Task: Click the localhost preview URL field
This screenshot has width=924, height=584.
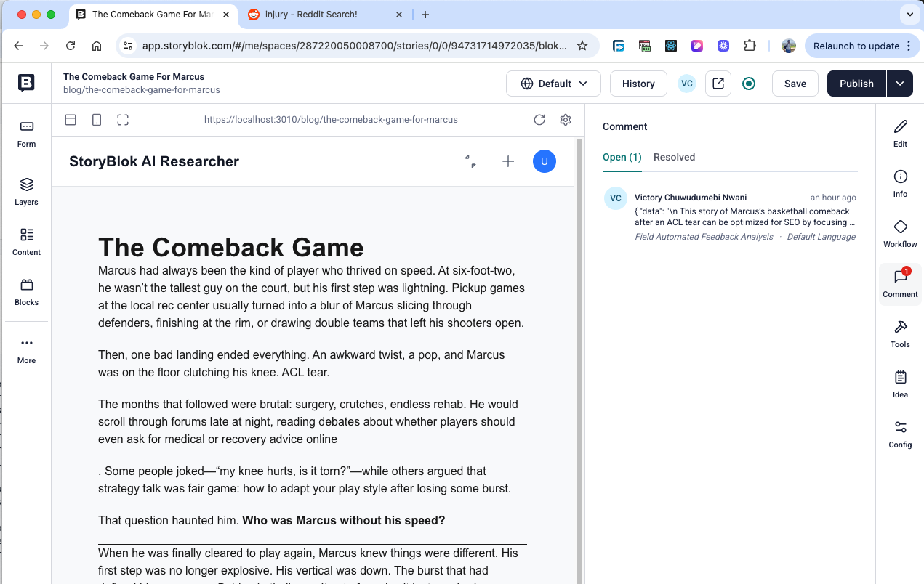Action: (331, 120)
